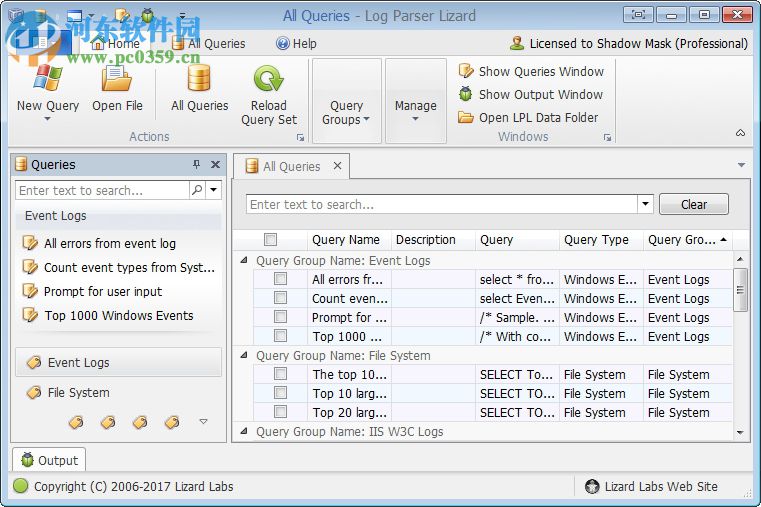
Task: Click the green status circle icon
Action: 20,486
